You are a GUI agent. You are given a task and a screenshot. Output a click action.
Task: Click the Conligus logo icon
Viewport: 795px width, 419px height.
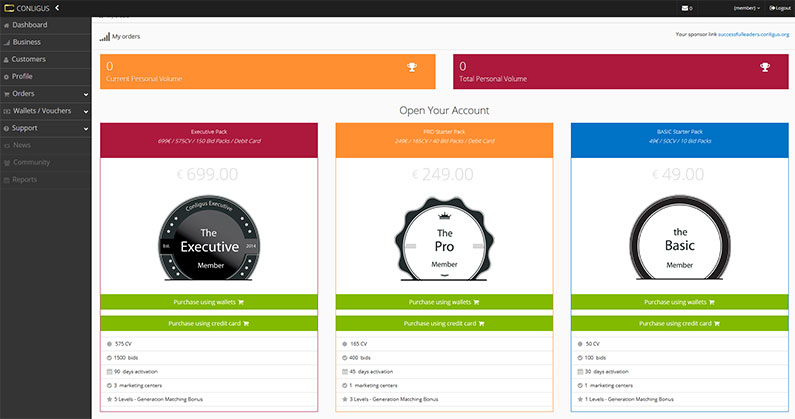click(x=9, y=8)
